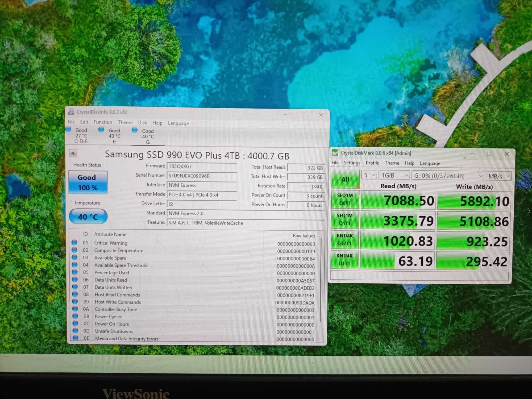Click the Total Host Writes value 339 GB
Viewport: 532px width, 399px height.
pos(306,177)
